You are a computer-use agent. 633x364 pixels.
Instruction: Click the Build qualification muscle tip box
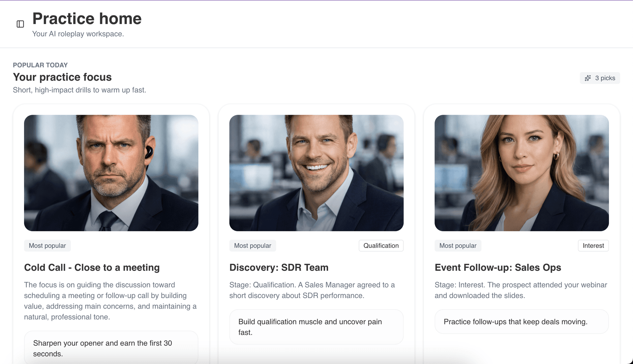316,327
